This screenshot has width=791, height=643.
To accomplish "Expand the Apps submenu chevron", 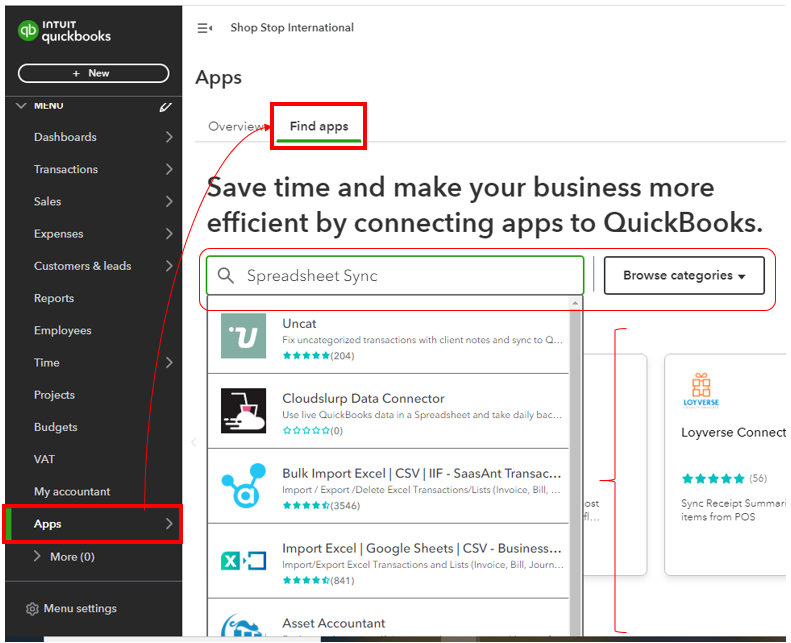I will pyautogui.click(x=169, y=524).
